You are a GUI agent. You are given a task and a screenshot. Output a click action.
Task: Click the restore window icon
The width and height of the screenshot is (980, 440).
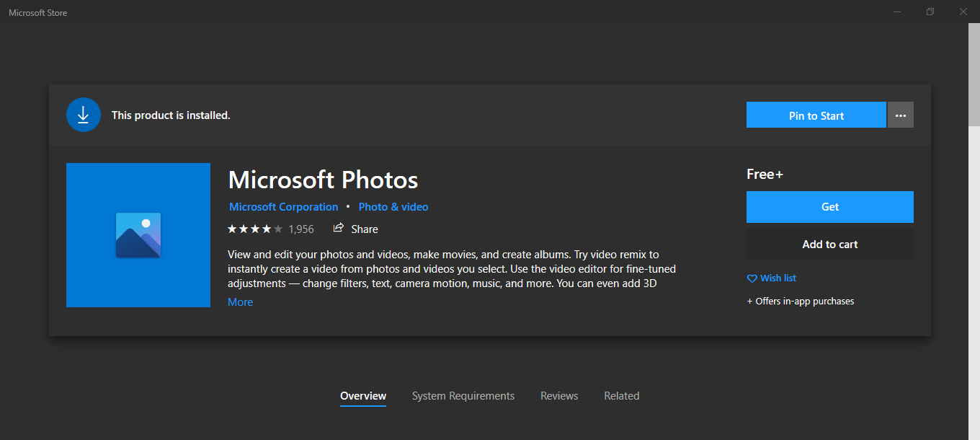pyautogui.click(x=930, y=12)
